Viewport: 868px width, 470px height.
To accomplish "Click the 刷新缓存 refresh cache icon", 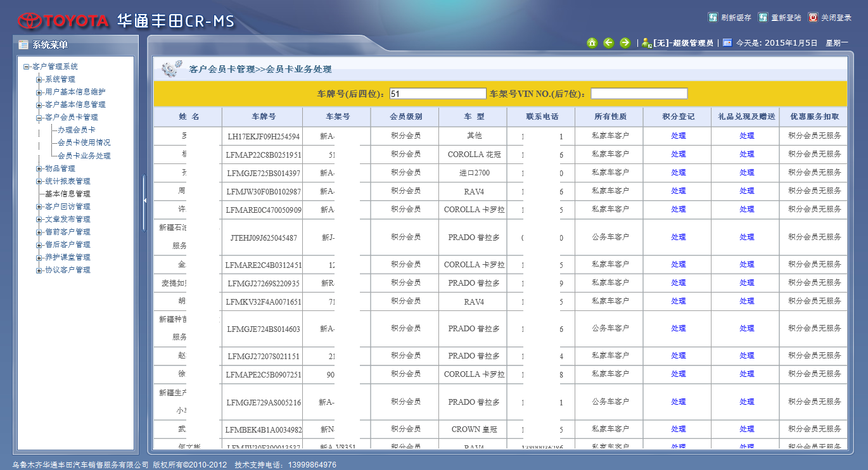I will [x=713, y=18].
